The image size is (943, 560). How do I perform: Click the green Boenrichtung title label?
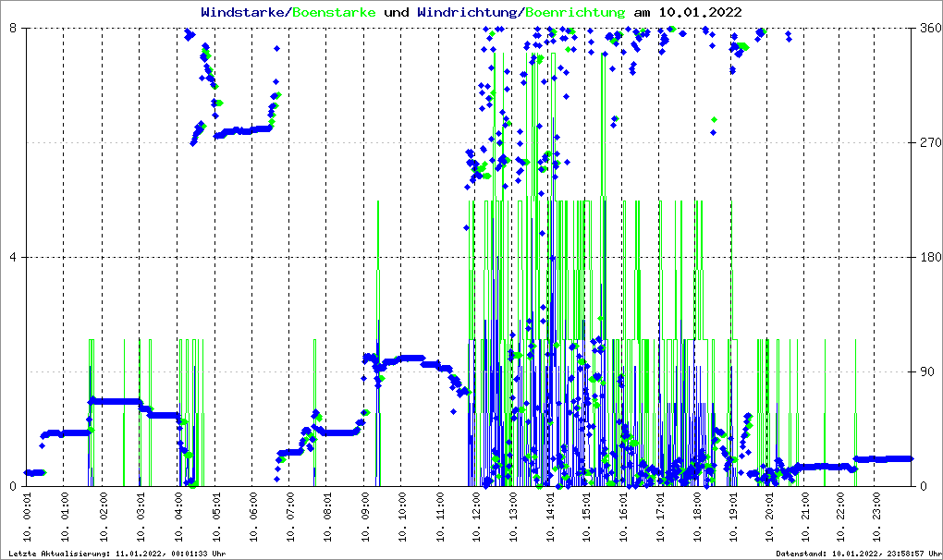coord(574,13)
